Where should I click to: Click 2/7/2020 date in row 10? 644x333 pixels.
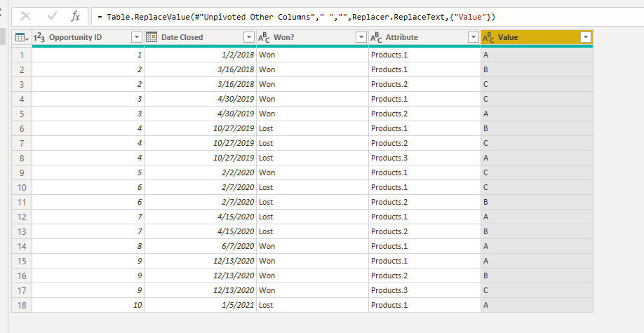point(201,187)
